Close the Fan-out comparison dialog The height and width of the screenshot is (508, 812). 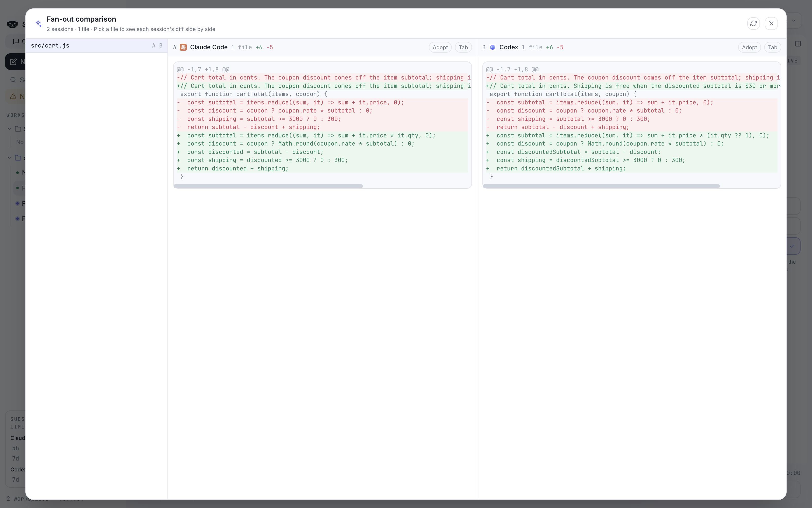click(x=771, y=24)
